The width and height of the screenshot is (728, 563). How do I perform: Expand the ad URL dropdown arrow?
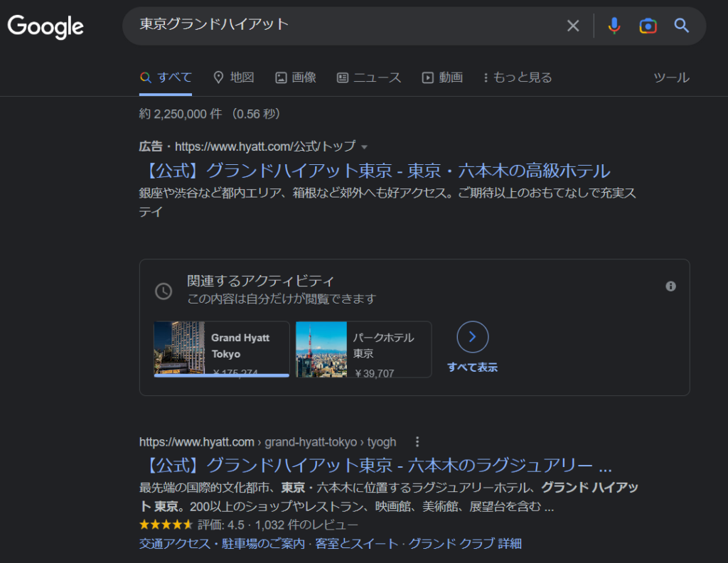point(365,147)
